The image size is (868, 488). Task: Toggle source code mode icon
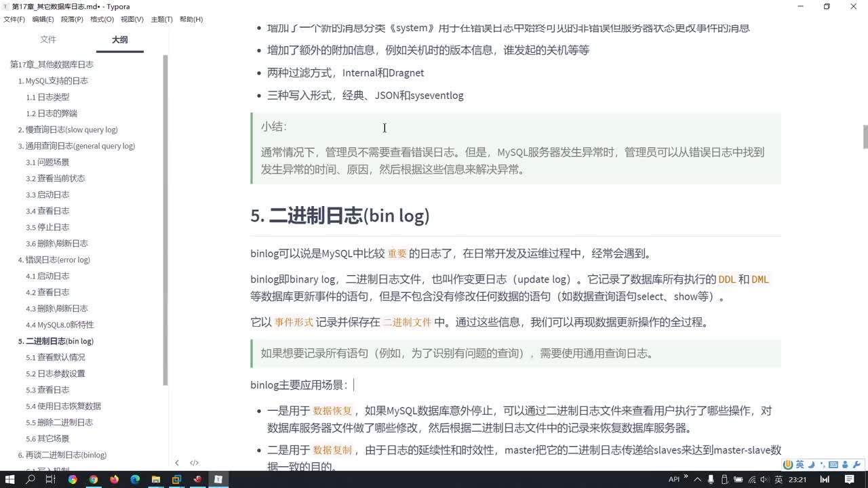[x=195, y=463]
